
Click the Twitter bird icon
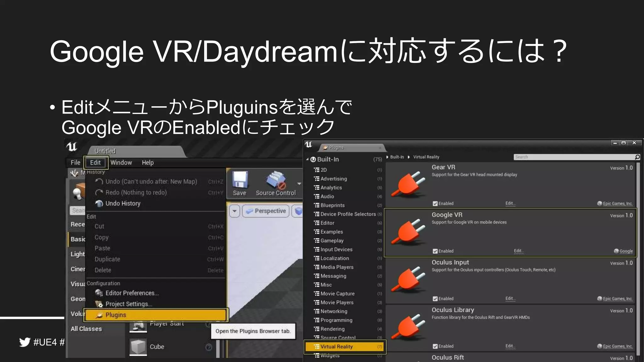click(25, 342)
